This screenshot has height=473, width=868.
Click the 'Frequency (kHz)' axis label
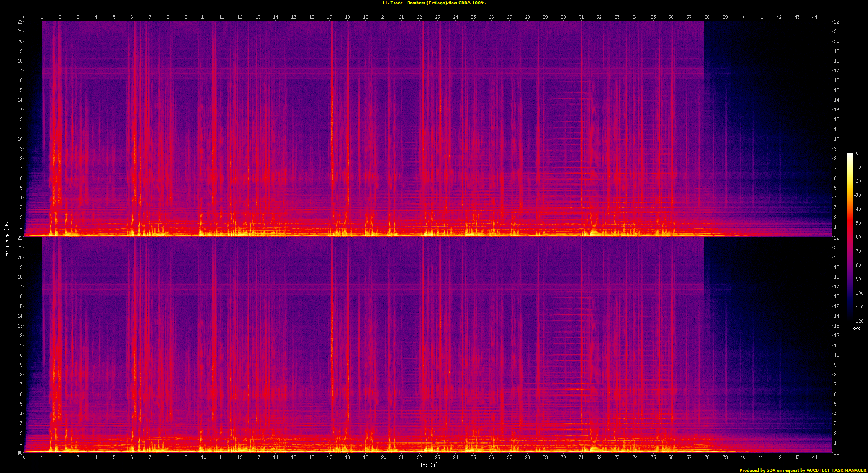click(x=7, y=237)
